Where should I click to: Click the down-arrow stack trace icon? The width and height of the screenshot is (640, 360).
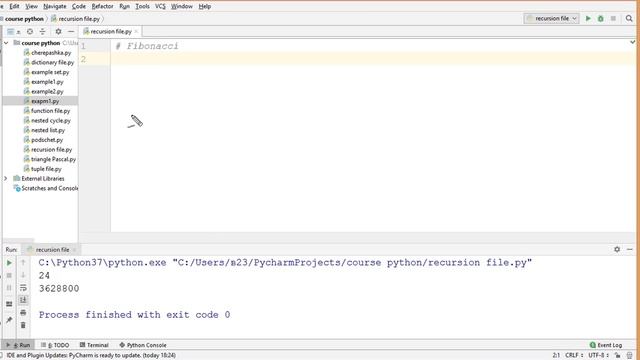pos(23,275)
